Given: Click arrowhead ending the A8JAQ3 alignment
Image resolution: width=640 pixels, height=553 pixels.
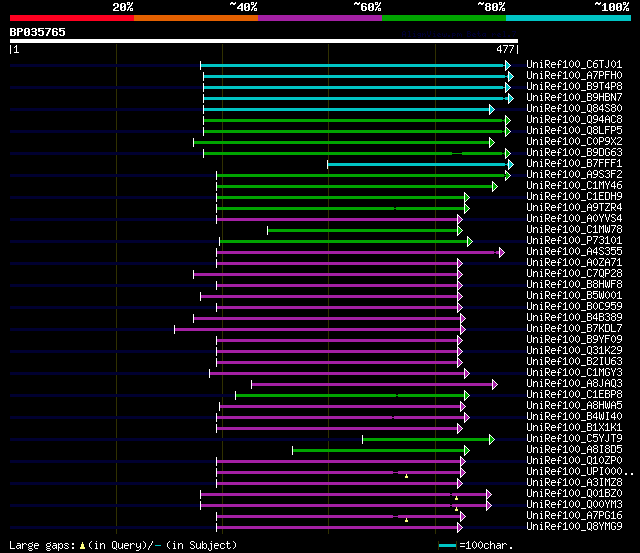Looking at the screenshot, I should pyautogui.click(x=495, y=384).
